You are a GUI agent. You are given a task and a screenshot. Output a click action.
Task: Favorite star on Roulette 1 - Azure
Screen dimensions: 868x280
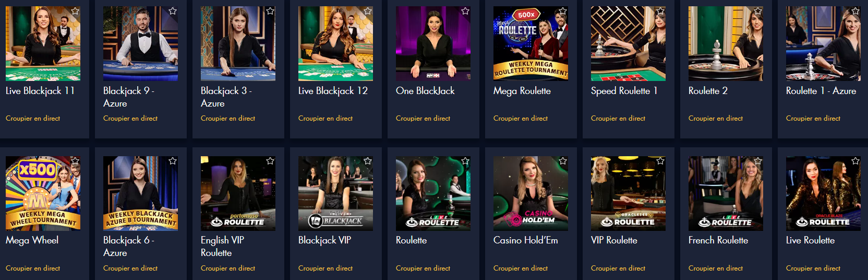point(855,11)
